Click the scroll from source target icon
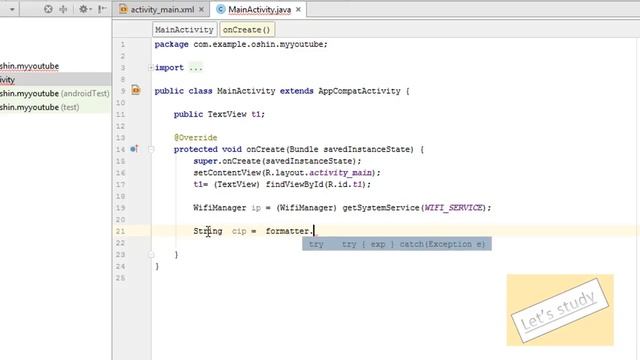The height and width of the screenshot is (360, 640). point(48,9)
